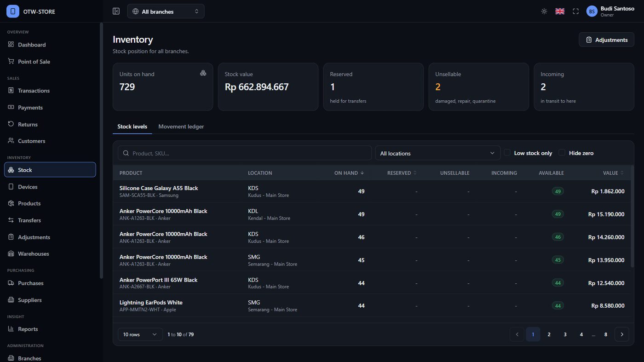Change language via UK flag icon
The height and width of the screenshot is (362, 644).
[560, 11]
